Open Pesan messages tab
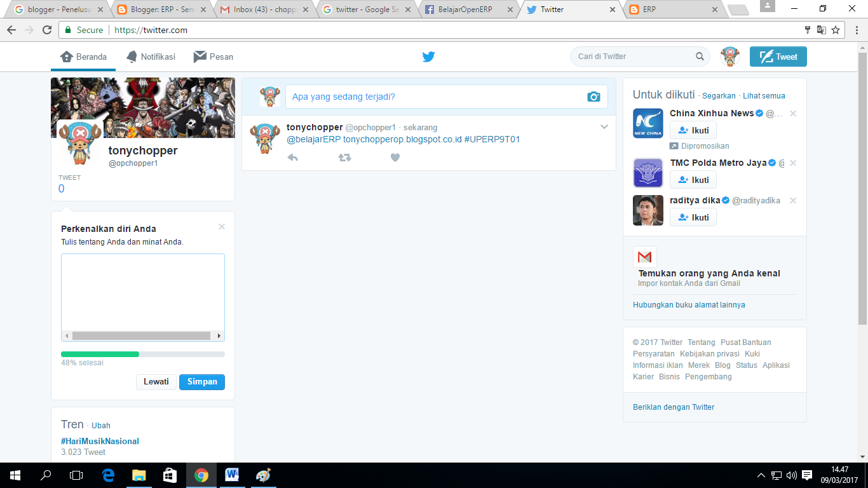Image resolution: width=868 pixels, height=488 pixels. 214,57
